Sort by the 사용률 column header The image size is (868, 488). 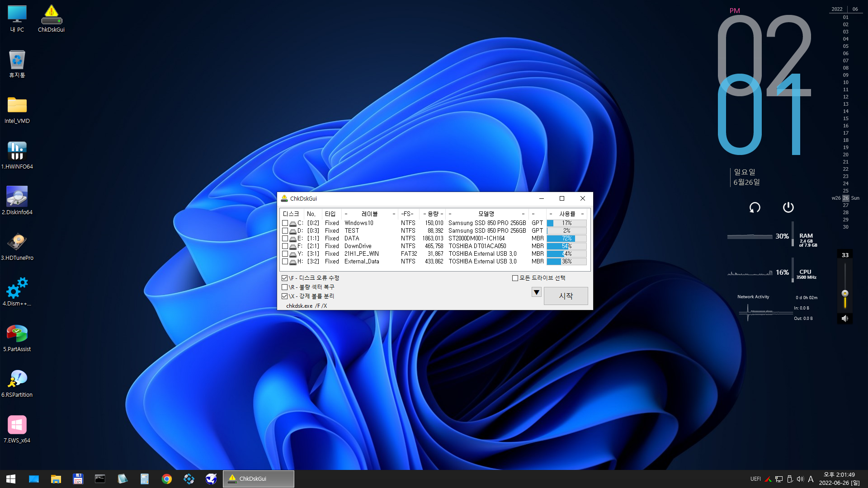pyautogui.click(x=567, y=214)
